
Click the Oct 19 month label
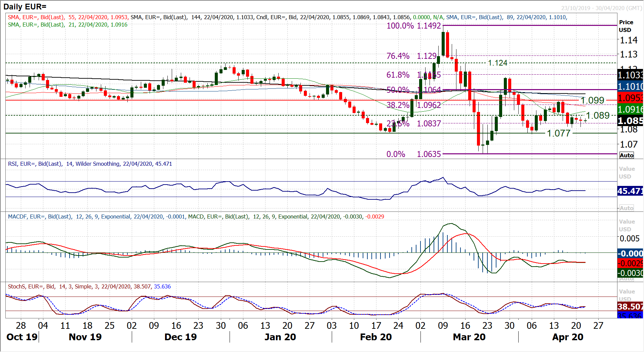[x=22, y=337]
